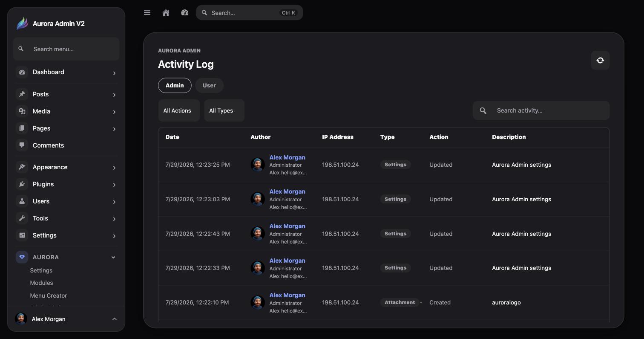Screen dimensions: 644x339
Task: Click the Pages sidebar icon
Action: [22, 128]
